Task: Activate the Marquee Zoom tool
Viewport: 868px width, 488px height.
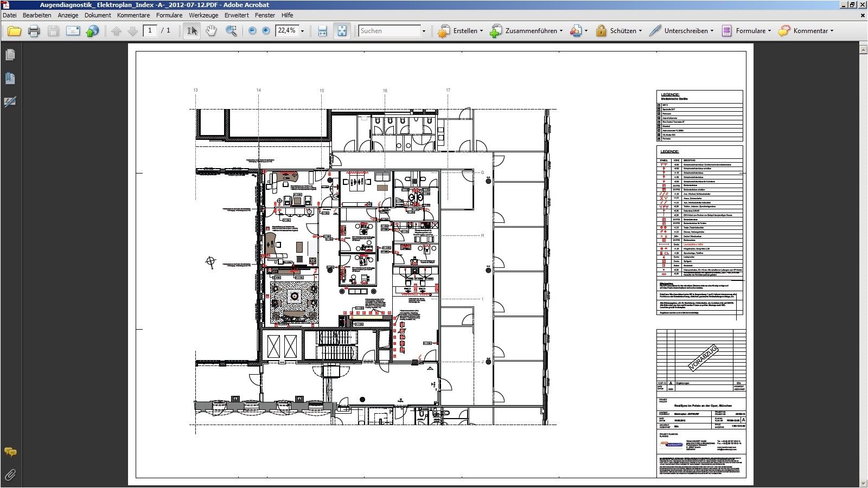Action: pyautogui.click(x=231, y=31)
